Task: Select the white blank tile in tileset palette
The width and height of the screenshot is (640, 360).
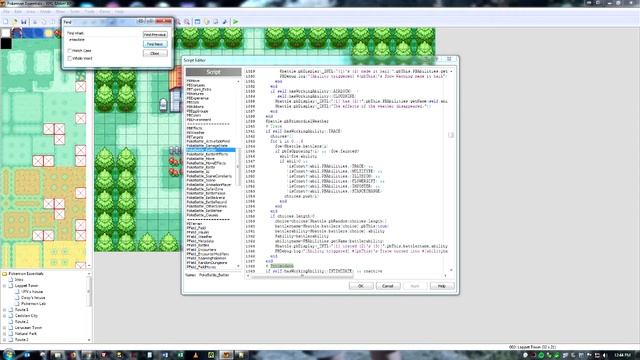Action: pyautogui.click(x=6, y=33)
